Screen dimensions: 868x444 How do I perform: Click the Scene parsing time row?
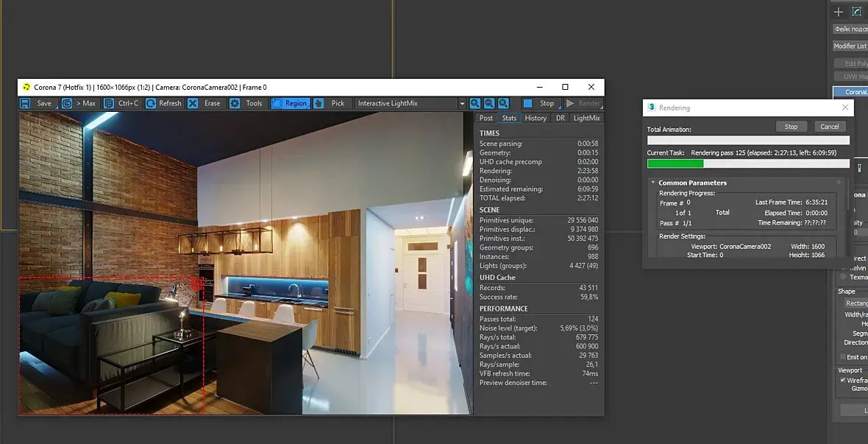pyautogui.click(x=538, y=144)
